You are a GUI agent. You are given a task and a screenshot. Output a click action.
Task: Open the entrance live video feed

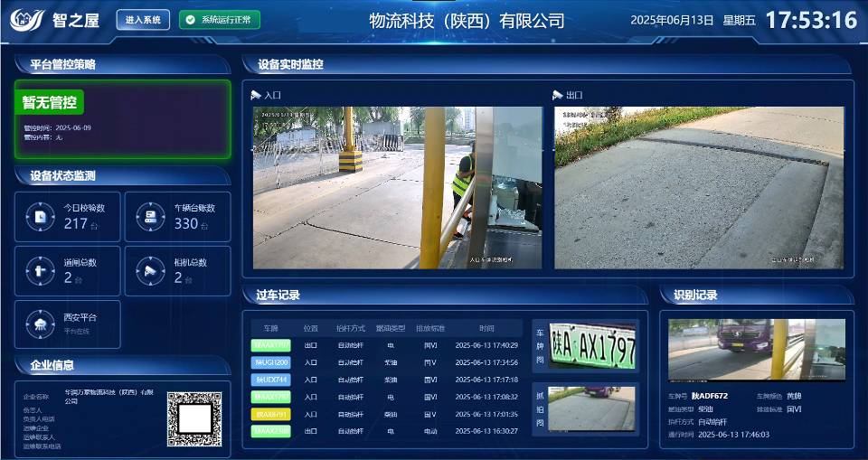click(397, 187)
